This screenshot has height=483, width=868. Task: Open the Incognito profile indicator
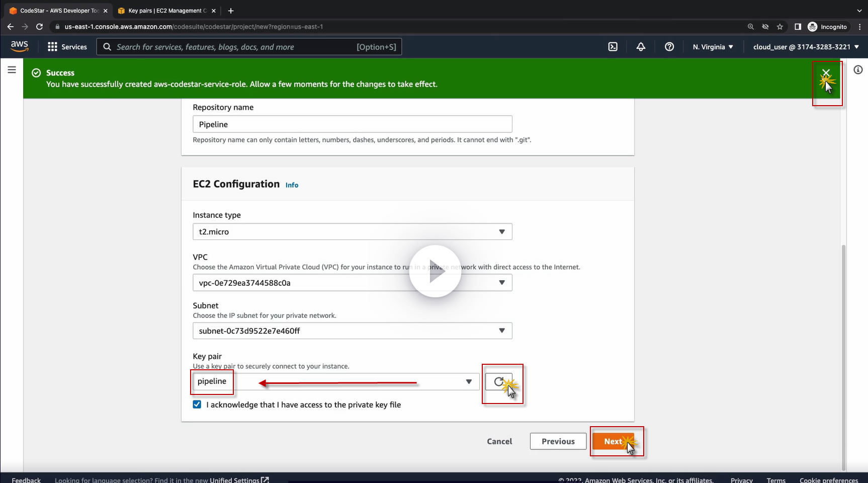pyautogui.click(x=828, y=27)
